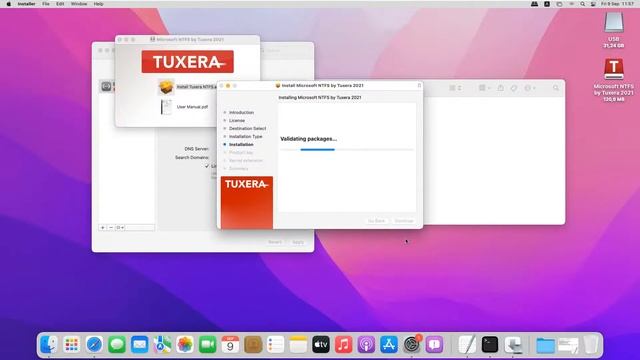
Task: Open the service action dropdown in the Network window
Action: pyautogui.click(x=120, y=227)
